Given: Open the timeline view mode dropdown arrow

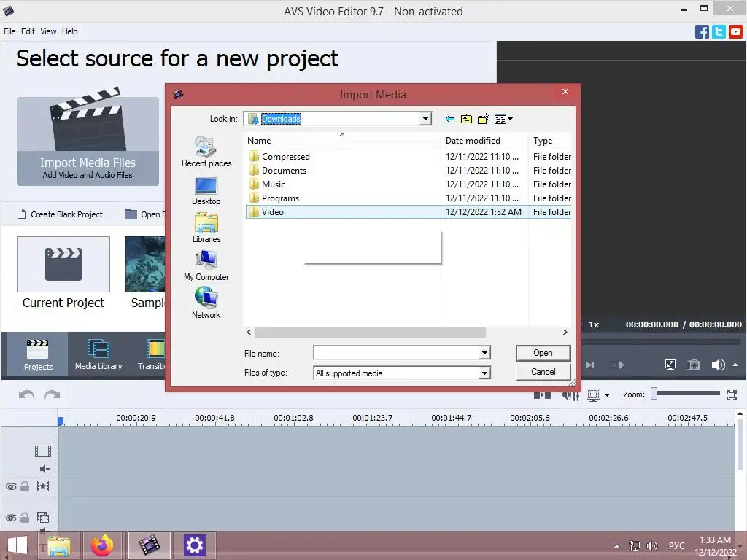Looking at the screenshot, I should (607, 394).
